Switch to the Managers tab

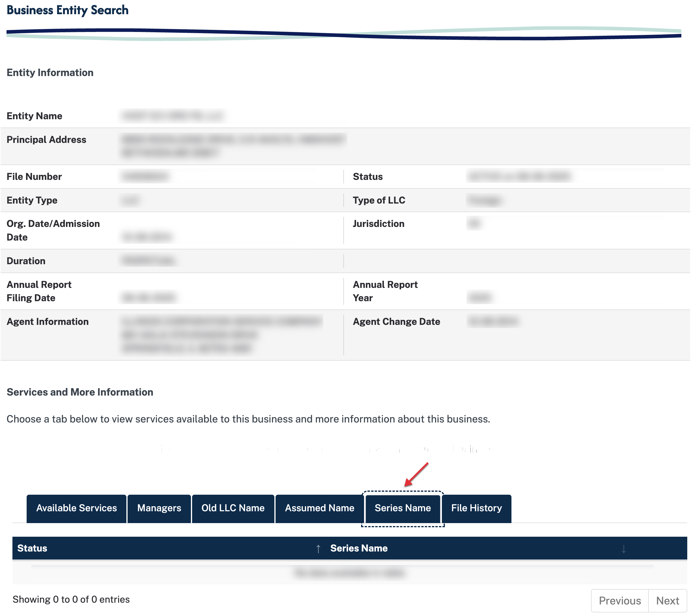[159, 508]
